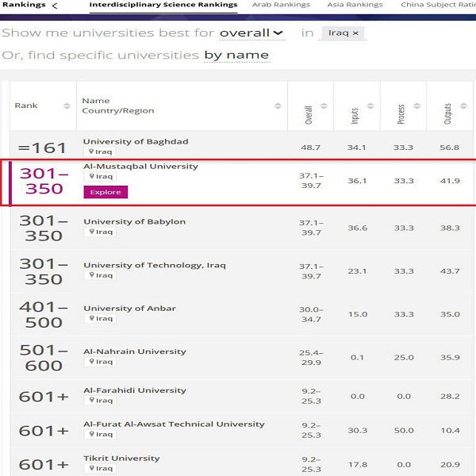Image resolution: width=476 pixels, height=476 pixels.
Task: Click inputs score 23.1 of University of Technology
Action: [357, 271]
